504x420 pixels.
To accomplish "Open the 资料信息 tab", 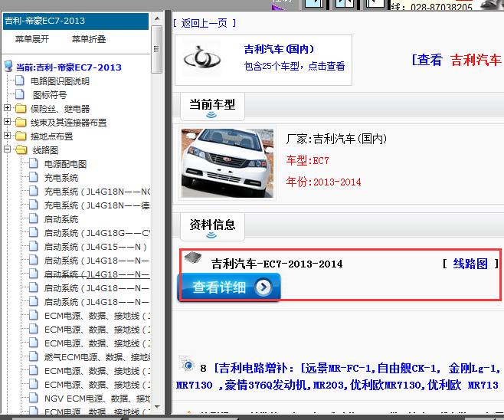I will 212,227.
